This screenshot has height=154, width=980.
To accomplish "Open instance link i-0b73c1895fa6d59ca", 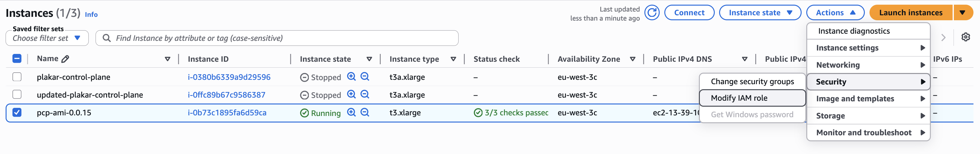I will point(227,113).
